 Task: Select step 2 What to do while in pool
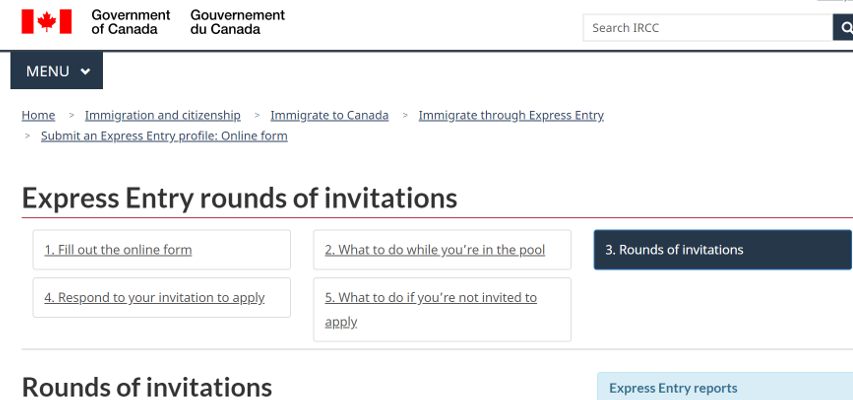click(x=442, y=250)
